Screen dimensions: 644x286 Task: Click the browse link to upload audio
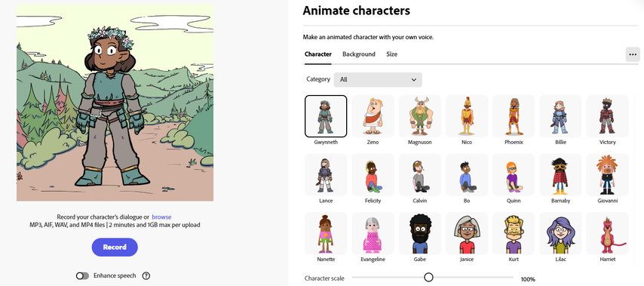click(161, 217)
